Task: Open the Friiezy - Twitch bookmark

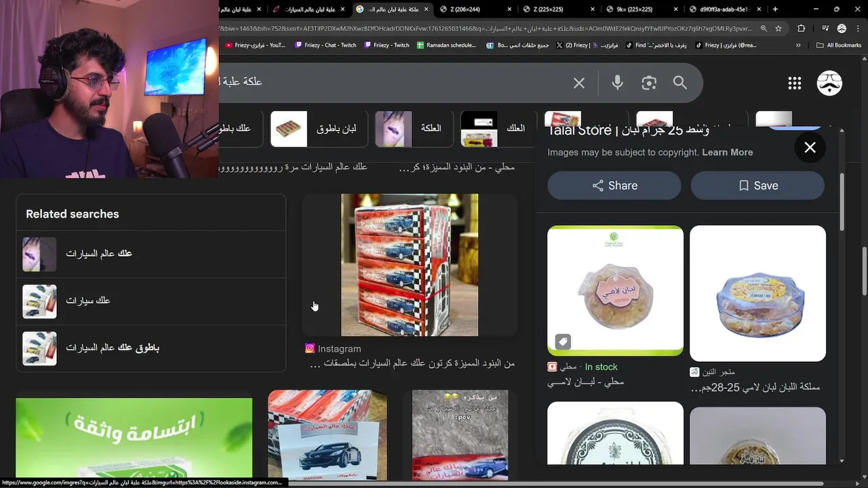Action: pos(387,45)
